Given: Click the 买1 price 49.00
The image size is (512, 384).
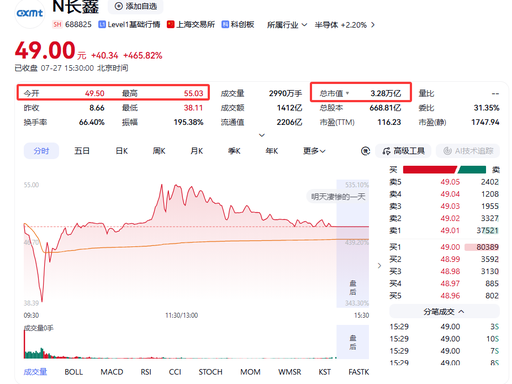Looking at the screenshot, I should tap(450, 247).
